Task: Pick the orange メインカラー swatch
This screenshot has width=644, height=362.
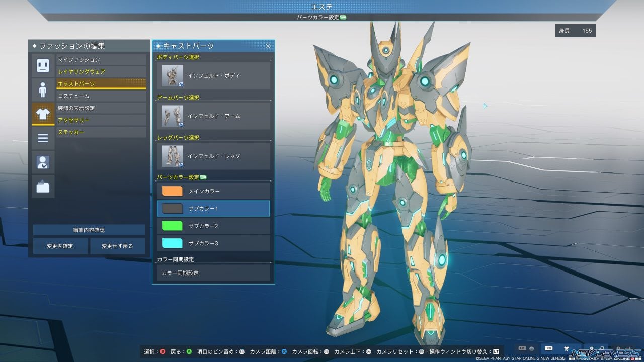Action: tap(172, 191)
